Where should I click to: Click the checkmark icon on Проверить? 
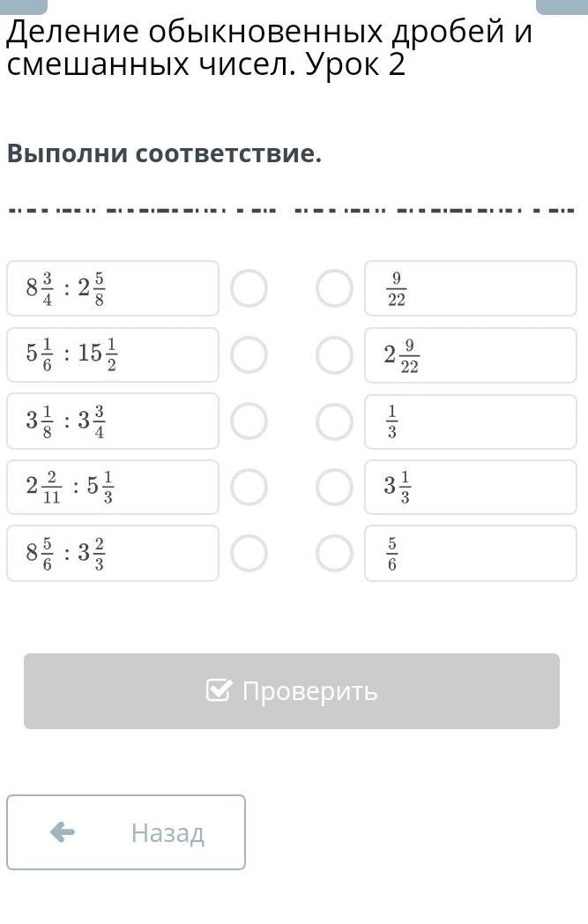(219, 690)
